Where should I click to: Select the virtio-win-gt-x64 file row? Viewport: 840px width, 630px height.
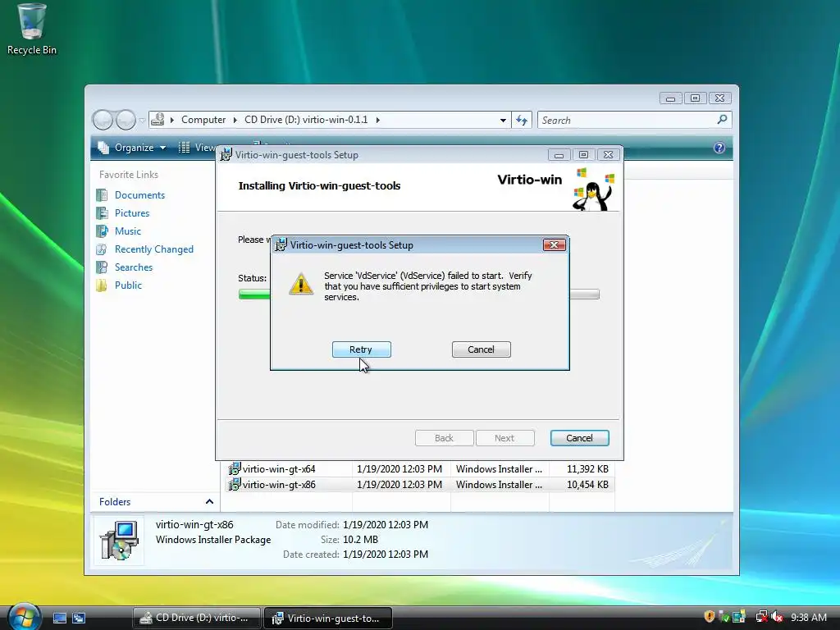pyautogui.click(x=421, y=468)
